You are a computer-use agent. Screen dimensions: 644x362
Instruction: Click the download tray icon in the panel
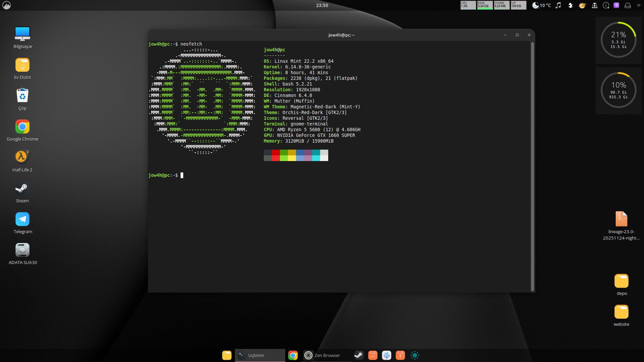pyautogui.click(x=594, y=5)
